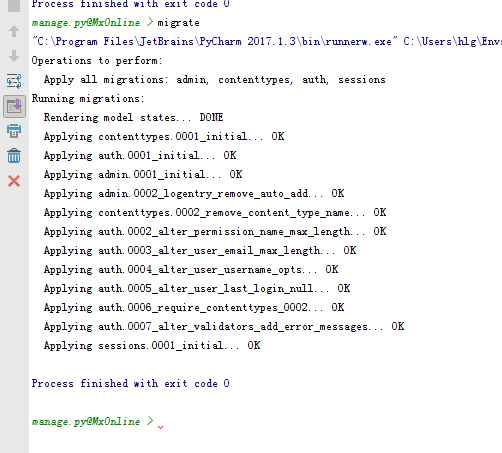Clear all console output with trash icon

click(14, 156)
